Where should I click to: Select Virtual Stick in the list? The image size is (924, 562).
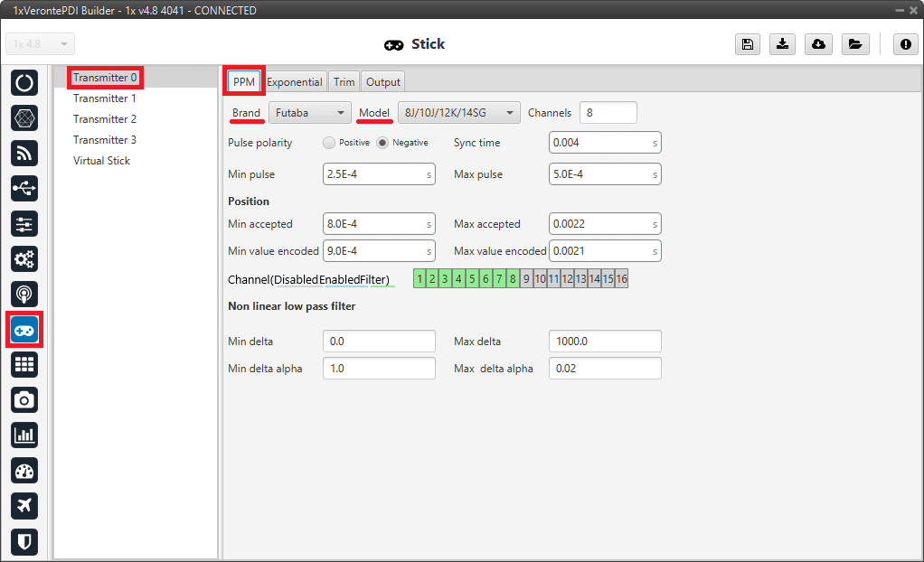click(101, 161)
